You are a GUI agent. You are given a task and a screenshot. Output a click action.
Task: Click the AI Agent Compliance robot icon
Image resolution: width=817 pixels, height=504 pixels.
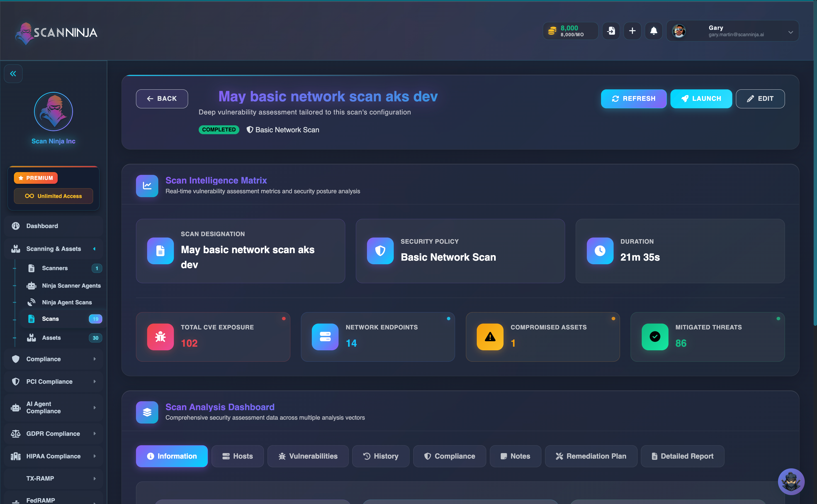click(x=16, y=408)
